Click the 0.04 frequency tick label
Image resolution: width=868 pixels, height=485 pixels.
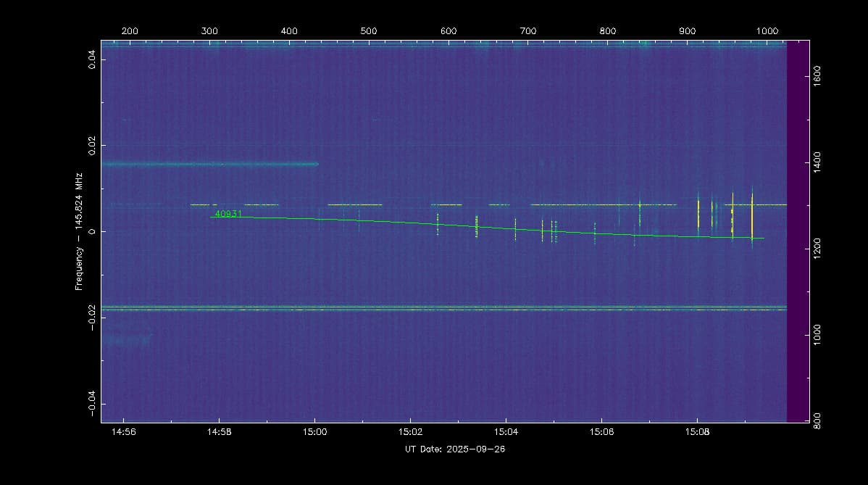[92, 59]
